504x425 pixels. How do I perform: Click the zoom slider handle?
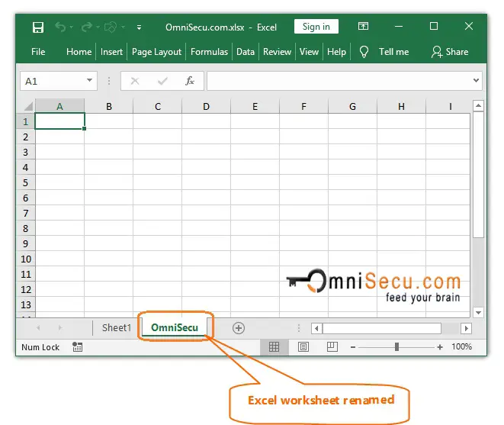click(x=396, y=347)
